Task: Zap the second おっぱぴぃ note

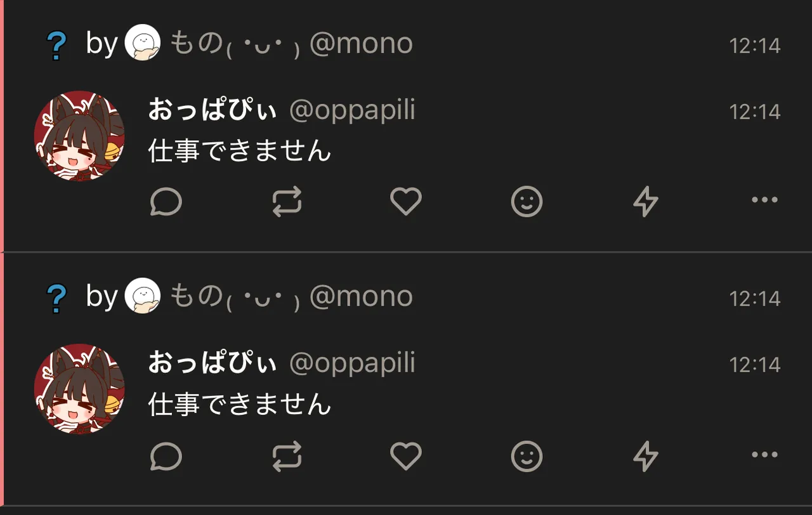Action: (x=646, y=456)
